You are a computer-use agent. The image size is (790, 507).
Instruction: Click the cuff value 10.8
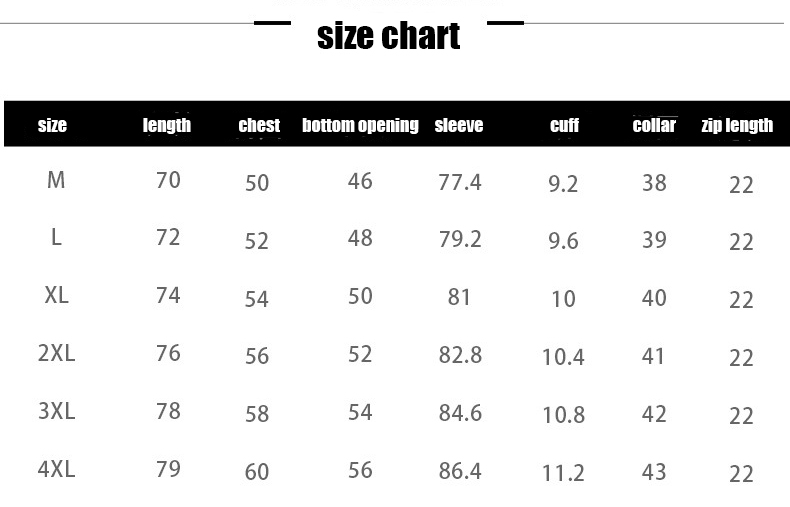(563, 414)
